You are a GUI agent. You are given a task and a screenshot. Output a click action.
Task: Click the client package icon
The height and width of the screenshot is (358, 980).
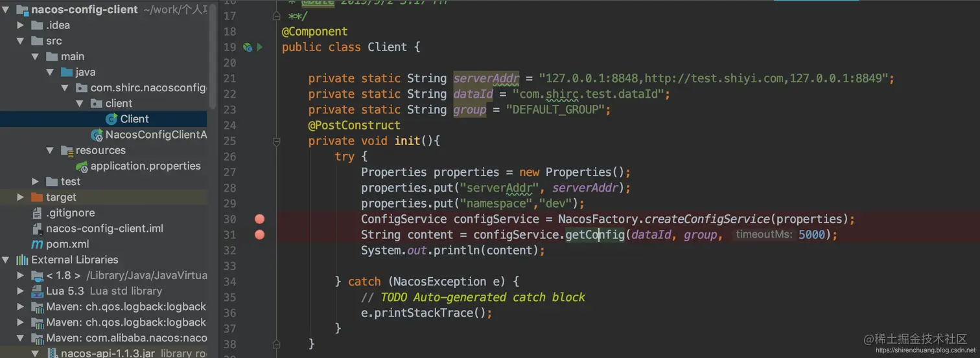point(96,104)
